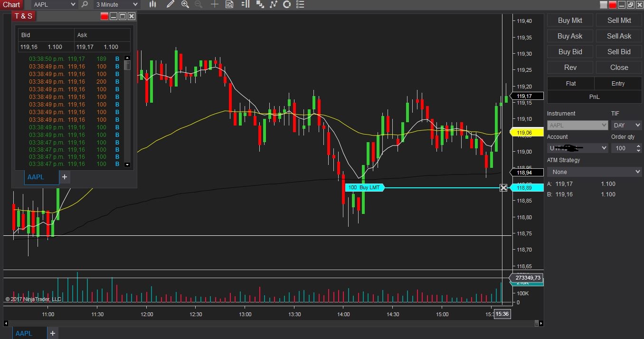The width and height of the screenshot is (644, 339).
Task: Open the drawing tools pencil menu
Action: click(x=170, y=5)
